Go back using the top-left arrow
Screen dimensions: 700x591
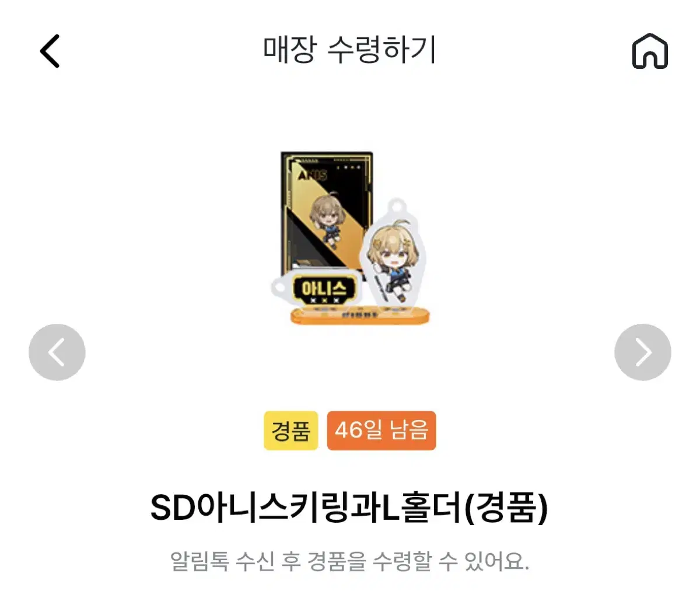point(50,51)
